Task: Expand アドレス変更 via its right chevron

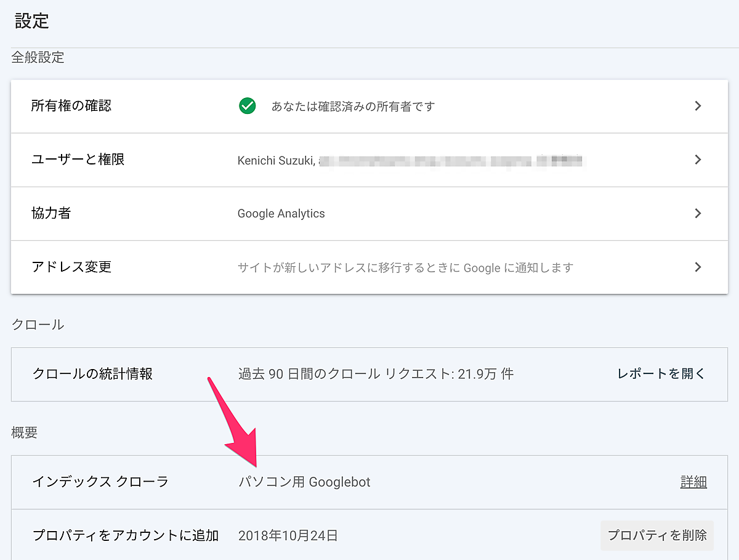Action: [698, 267]
